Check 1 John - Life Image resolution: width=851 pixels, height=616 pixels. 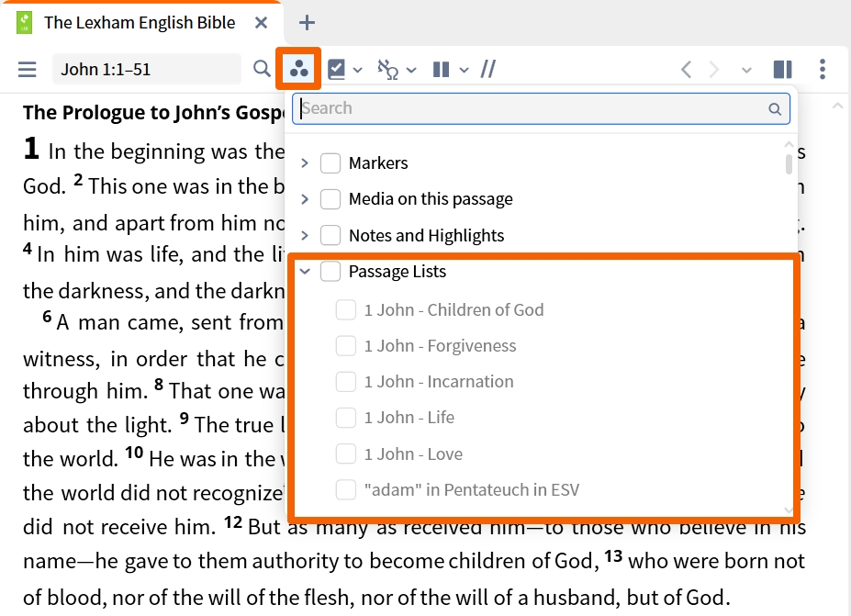(x=346, y=418)
